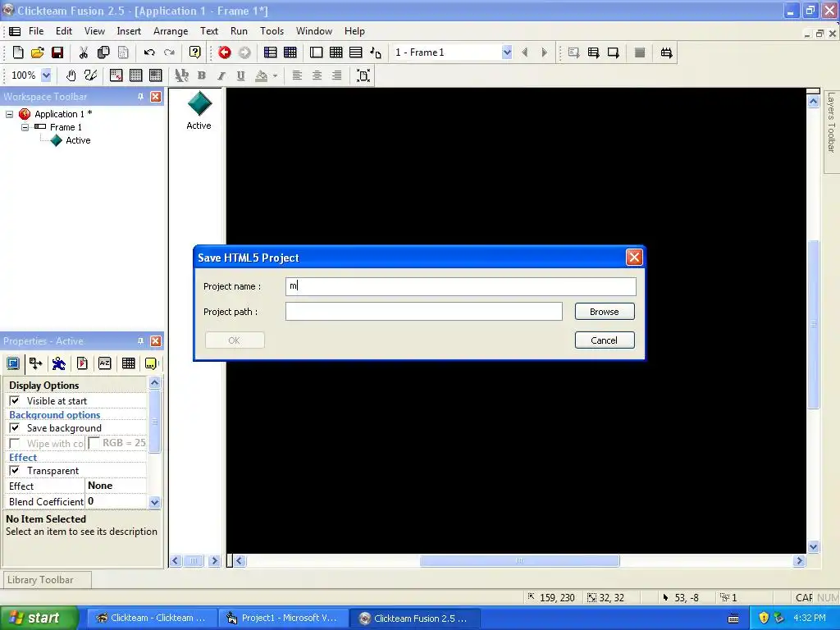Open the Data Elements music note icon
This screenshot has width=840, height=630.
376,52
